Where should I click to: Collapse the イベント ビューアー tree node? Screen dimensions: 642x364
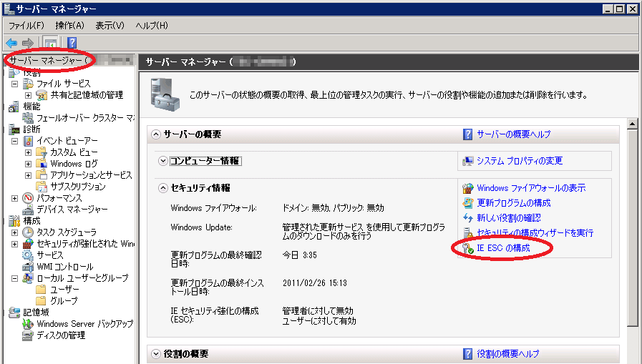(x=15, y=141)
